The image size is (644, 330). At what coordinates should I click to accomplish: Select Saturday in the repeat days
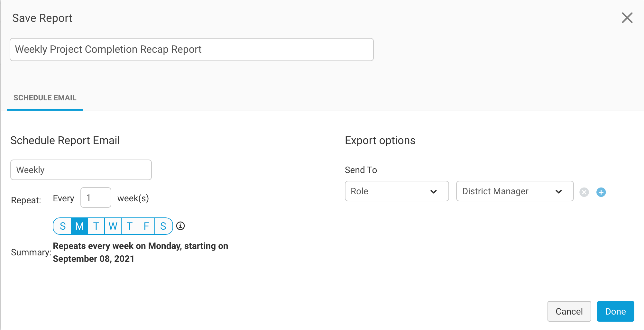point(163,226)
